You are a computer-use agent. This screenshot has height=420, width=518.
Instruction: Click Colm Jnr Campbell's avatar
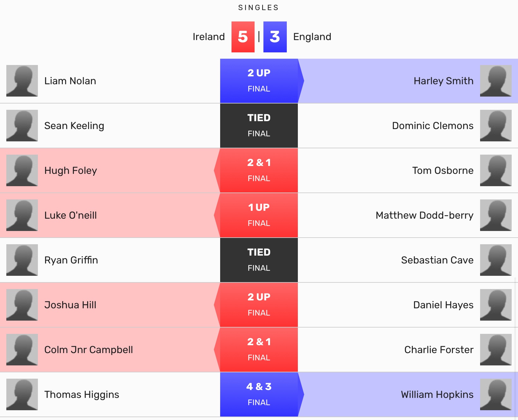(x=22, y=350)
